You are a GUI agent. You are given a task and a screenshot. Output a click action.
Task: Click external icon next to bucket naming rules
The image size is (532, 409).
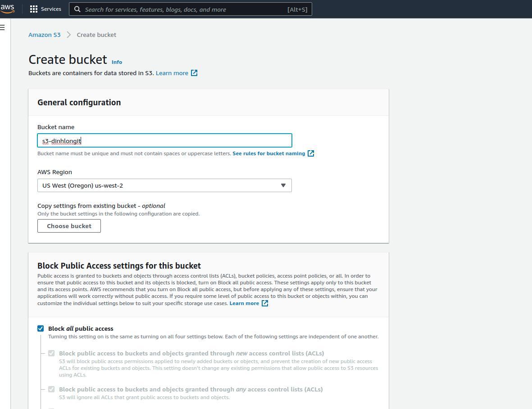pos(311,153)
